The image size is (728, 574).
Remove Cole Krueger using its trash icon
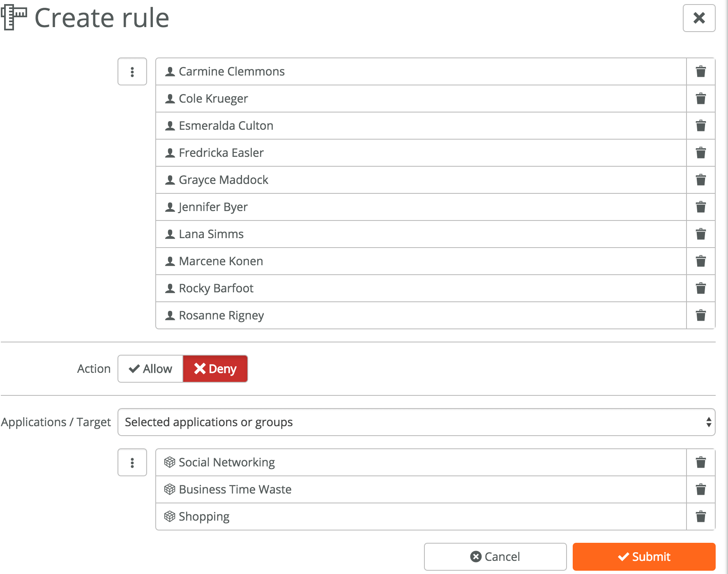[701, 99]
